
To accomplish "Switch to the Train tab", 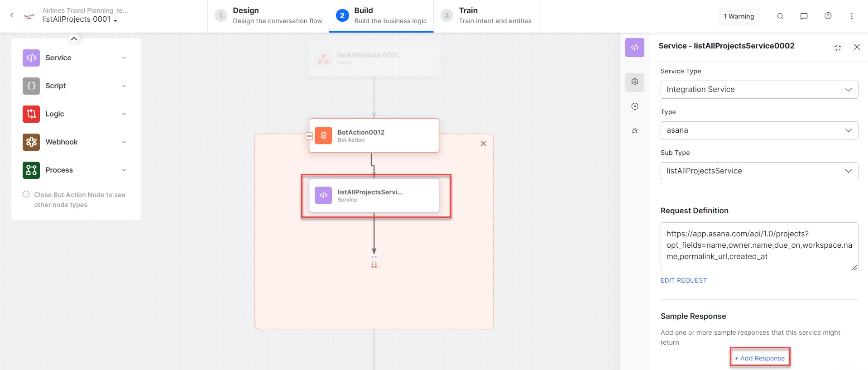I will (x=486, y=16).
